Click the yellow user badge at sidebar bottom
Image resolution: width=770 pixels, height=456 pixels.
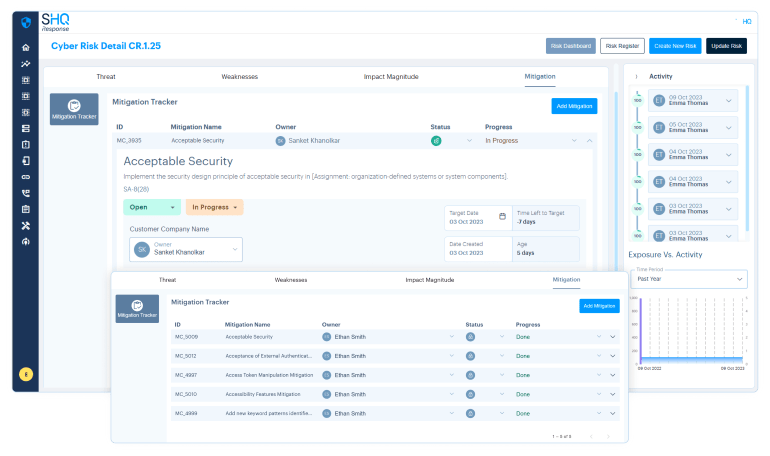pyautogui.click(x=25, y=374)
